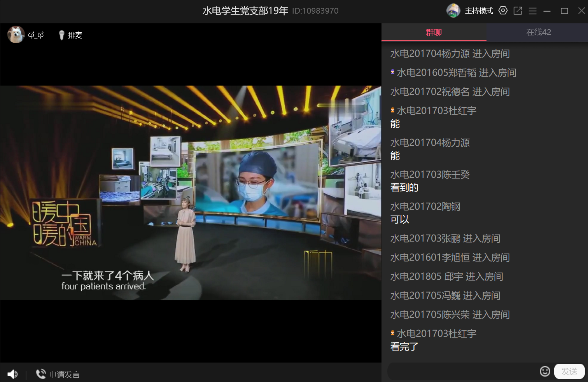This screenshot has width=588, height=382.
Task: Click the dog avatar of the speaker
Action: [16, 35]
